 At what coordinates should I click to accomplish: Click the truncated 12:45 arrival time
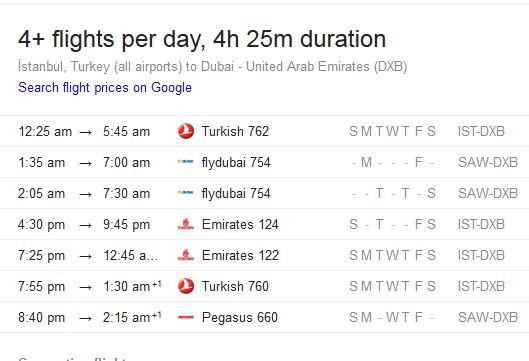pos(131,255)
